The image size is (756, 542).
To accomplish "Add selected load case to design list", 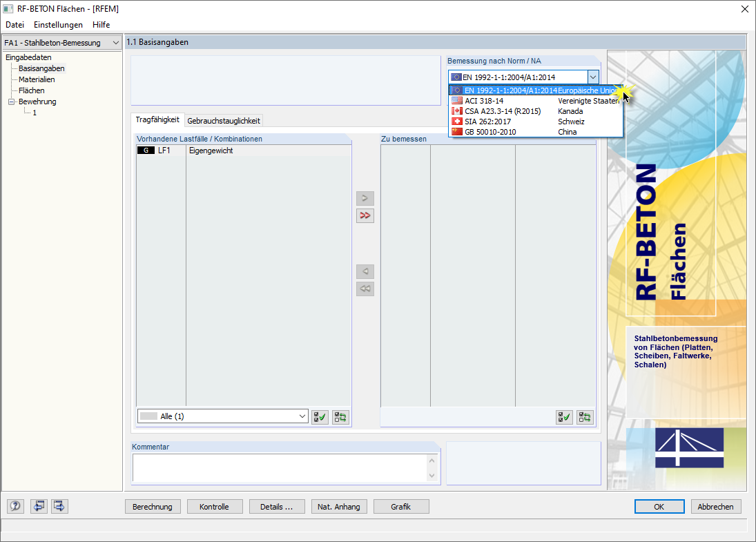I will tap(365, 198).
